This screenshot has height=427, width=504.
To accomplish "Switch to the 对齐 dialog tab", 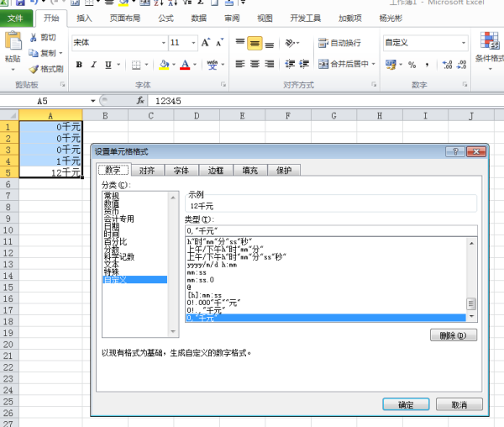I will click(147, 171).
